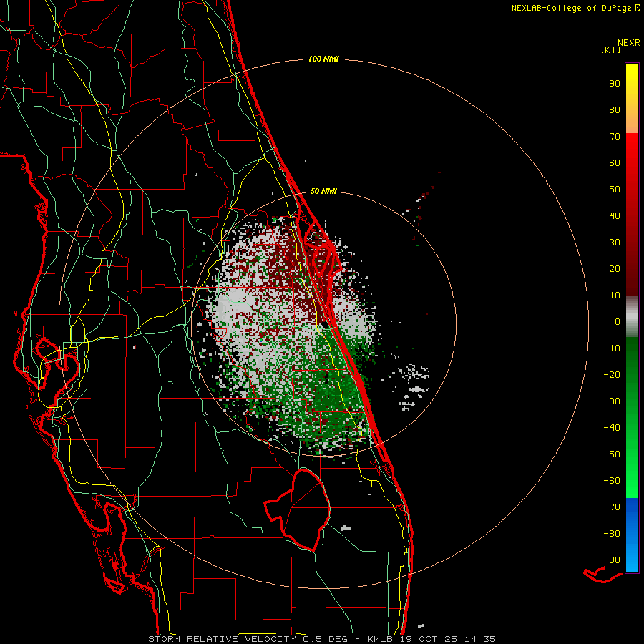The image size is (644, 644).
Task: Click the -50 knot scale value
Action: [x=612, y=454]
